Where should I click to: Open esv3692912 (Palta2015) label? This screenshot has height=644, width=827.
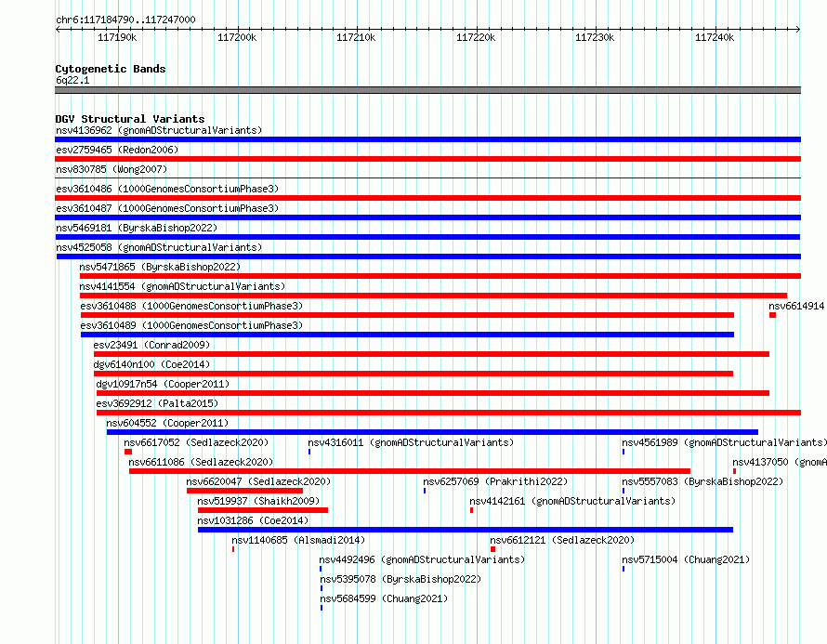[157, 403]
